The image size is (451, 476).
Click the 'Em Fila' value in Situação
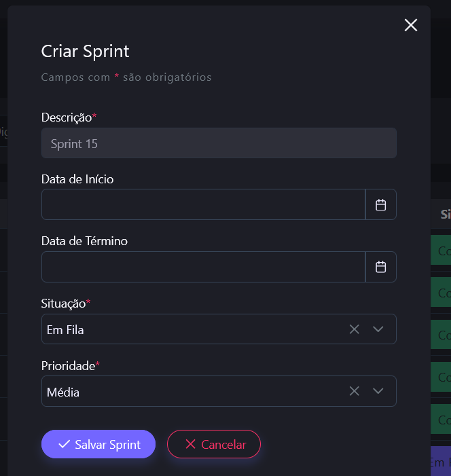[x=66, y=330]
